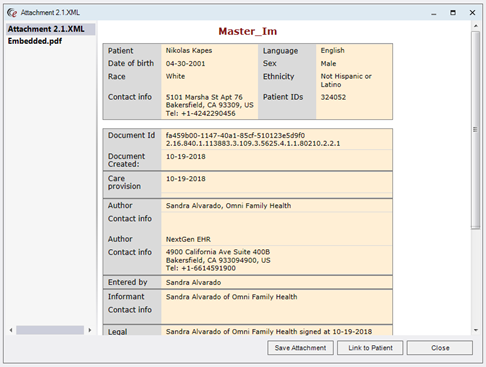486x367 pixels.
Task: Click the Link to Patient button
Action: coord(370,348)
